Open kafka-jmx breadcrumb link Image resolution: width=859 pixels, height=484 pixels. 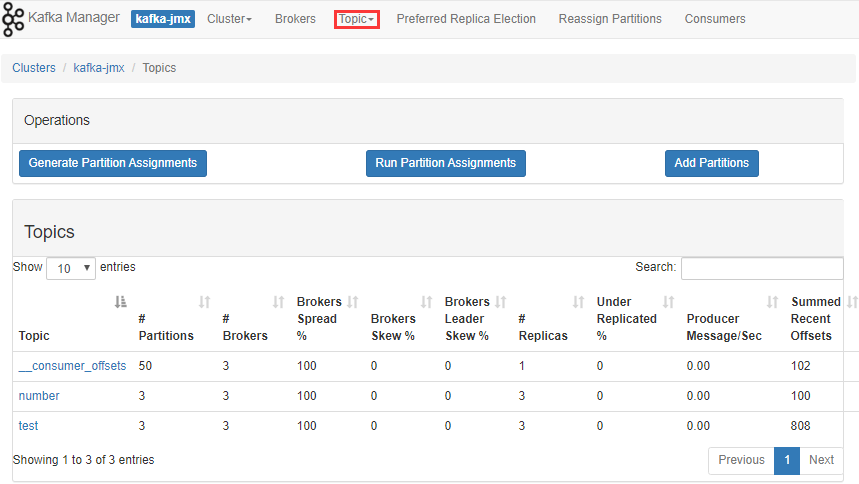click(x=99, y=68)
